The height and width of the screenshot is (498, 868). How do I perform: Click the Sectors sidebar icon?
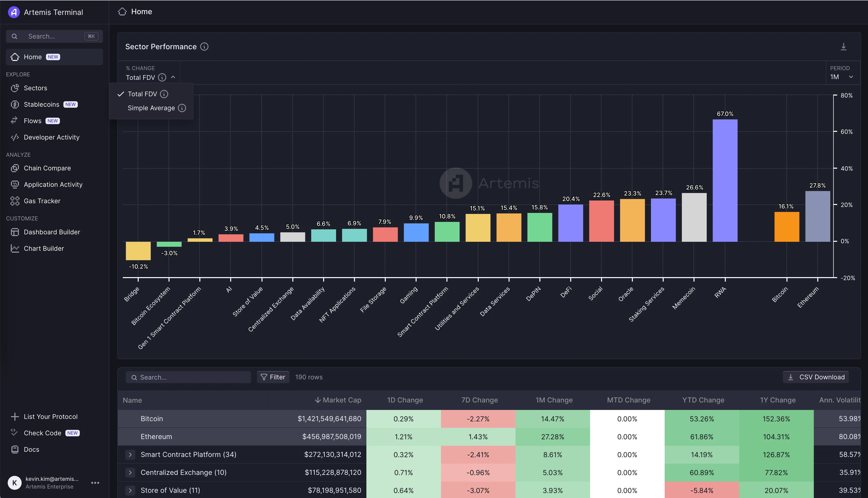15,88
